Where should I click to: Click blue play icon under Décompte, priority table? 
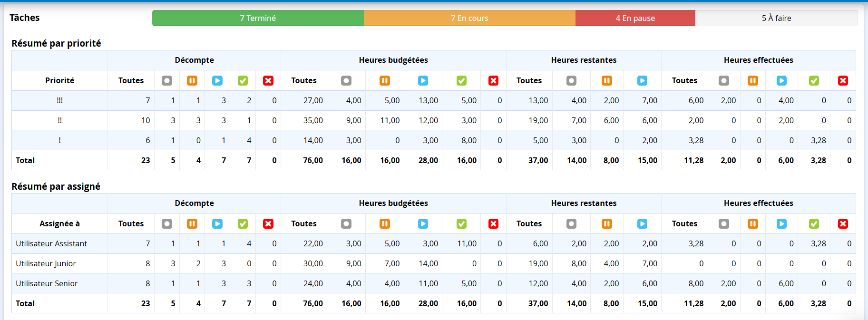tap(217, 80)
